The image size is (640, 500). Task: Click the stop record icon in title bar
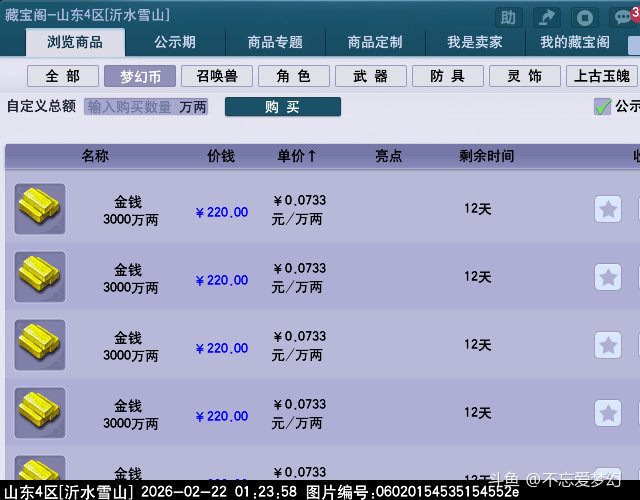[586, 18]
